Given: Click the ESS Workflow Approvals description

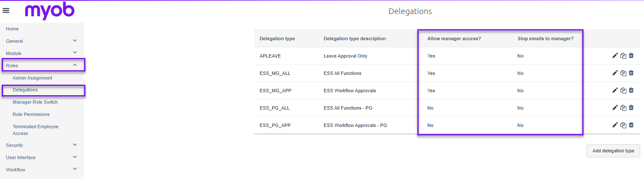Looking at the screenshot, I should 350,91.
